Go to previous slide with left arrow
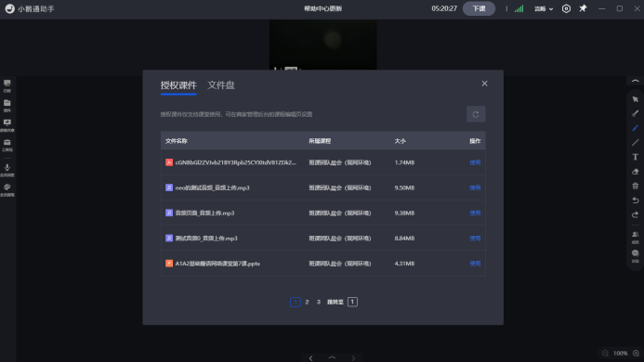 [x=311, y=358]
